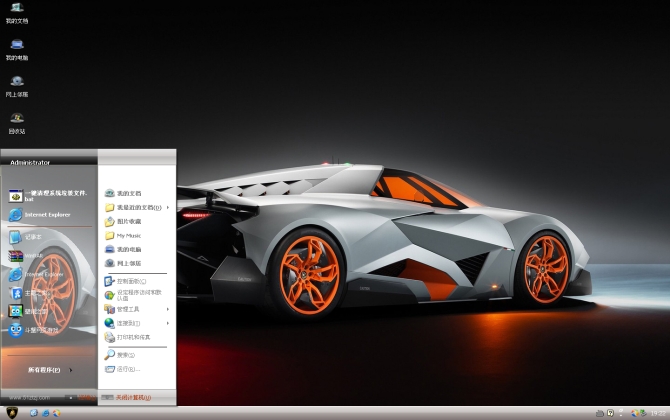Click the colorful pinwheel quick launch icon
This screenshot has width=670, height=420.
pyautogui.click(x=56, y=413)
